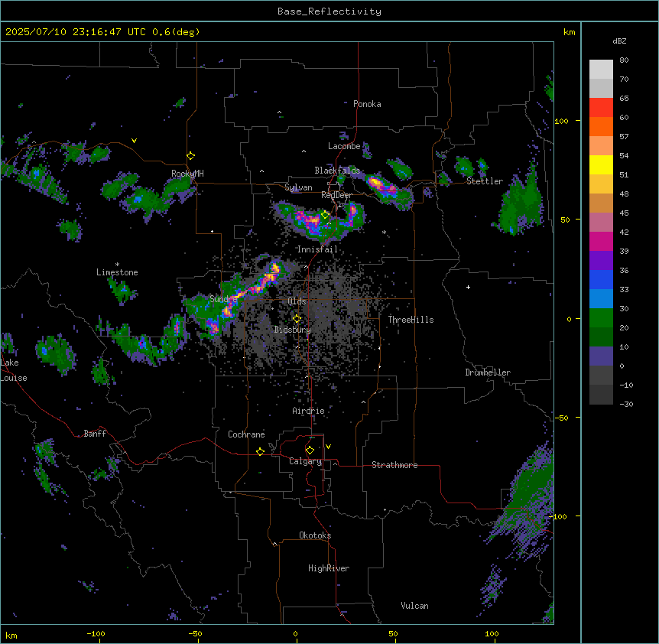Click the -100 tick on the bottom axis
659x644 pixels.
point(96,633)
